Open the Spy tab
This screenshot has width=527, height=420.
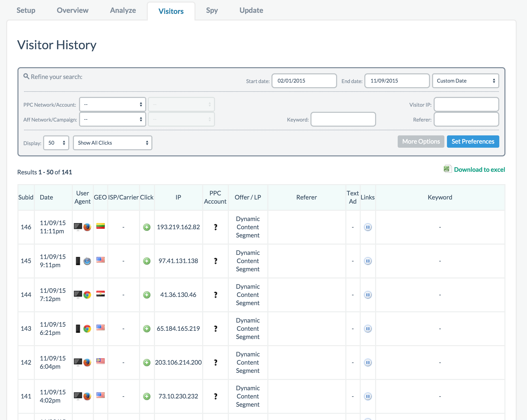point(212,11)
